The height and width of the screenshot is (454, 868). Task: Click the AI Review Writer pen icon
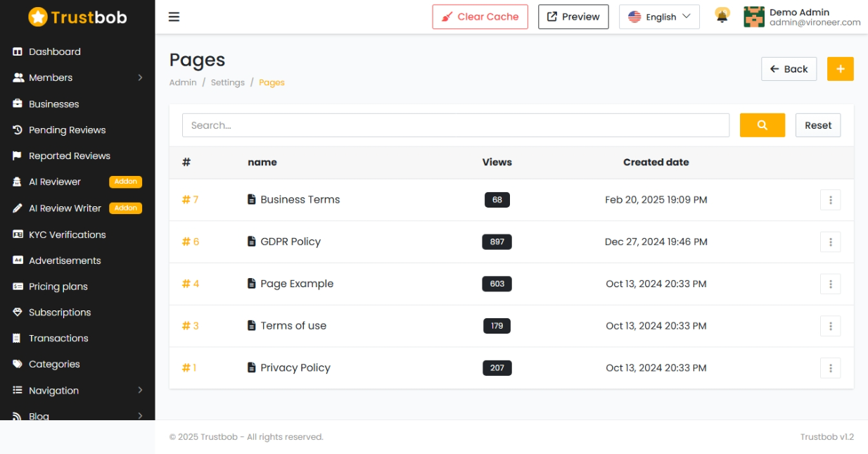click(18, 208)
